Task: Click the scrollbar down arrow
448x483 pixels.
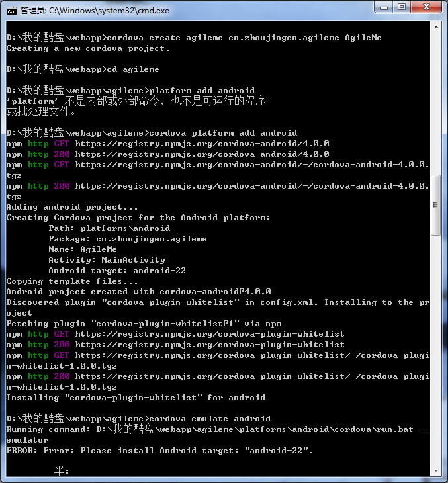Action: tap(436, 470)
